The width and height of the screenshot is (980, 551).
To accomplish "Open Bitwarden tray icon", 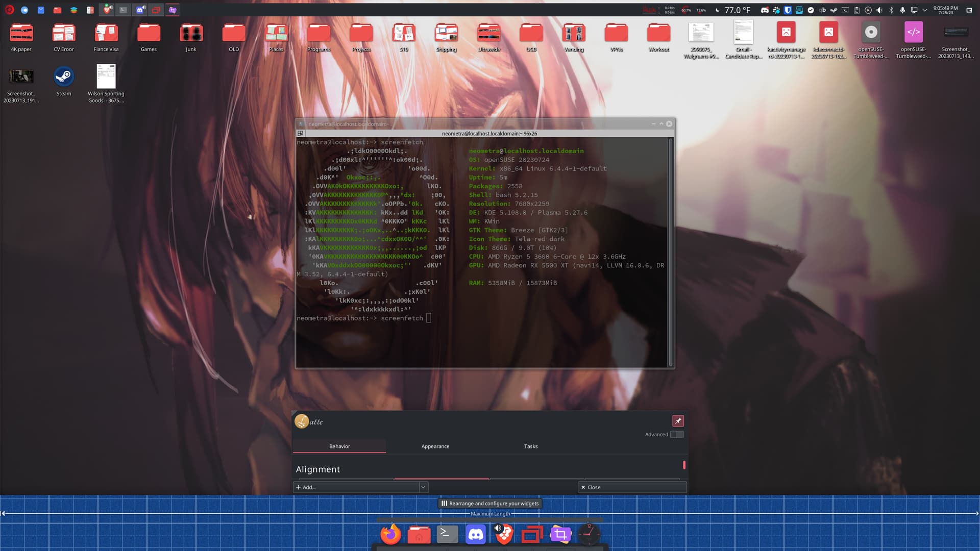I will click(x=788, y=10).
